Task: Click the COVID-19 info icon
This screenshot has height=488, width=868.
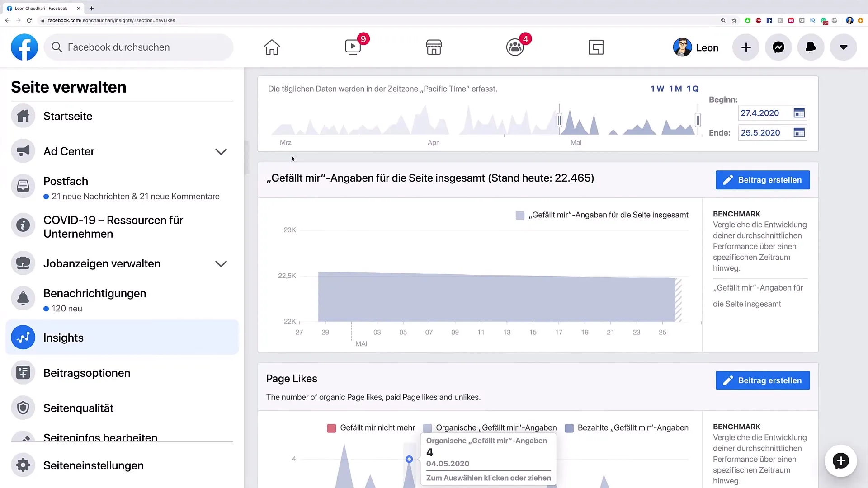Action: point(23,225)
